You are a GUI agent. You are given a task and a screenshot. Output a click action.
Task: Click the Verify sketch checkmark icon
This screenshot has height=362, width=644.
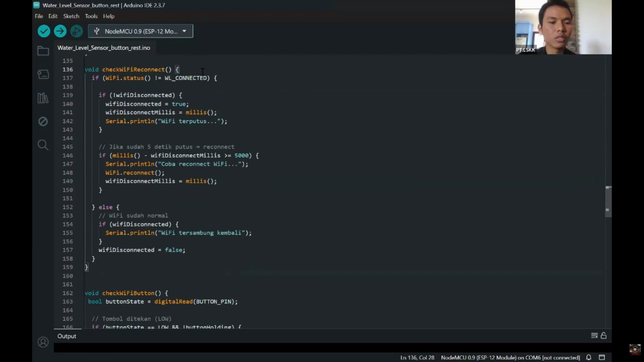44,31
